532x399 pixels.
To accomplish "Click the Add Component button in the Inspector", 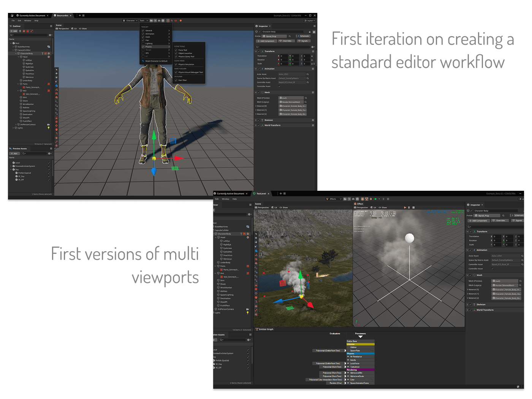I will point(266,41).
